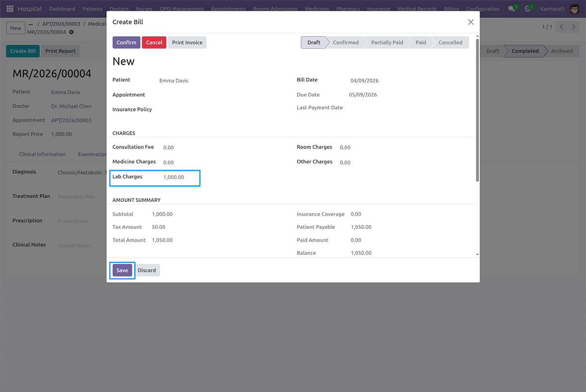The width and height of the screenshot is (586, 392).
Task: Open the Kanhasoft user avatar menu
Action: [x=574, y=8]
